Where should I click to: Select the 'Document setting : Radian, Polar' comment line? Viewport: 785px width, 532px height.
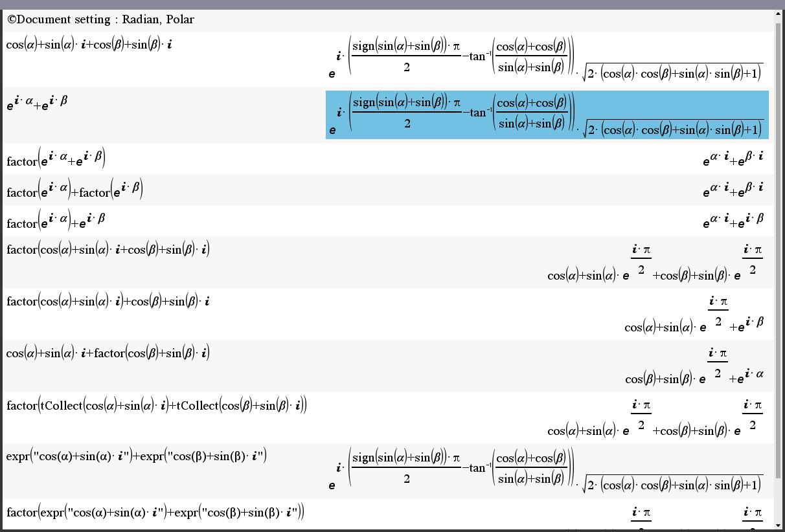(x=100, y=19)
